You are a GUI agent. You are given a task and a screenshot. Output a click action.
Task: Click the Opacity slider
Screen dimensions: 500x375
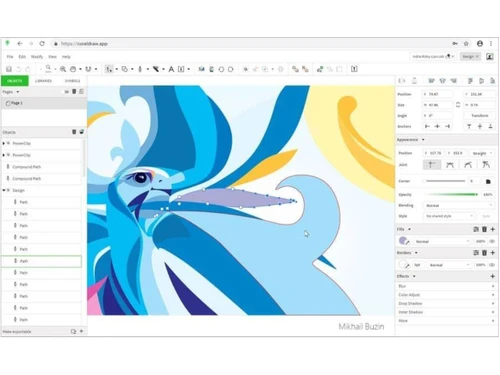[x=452, y=194]
